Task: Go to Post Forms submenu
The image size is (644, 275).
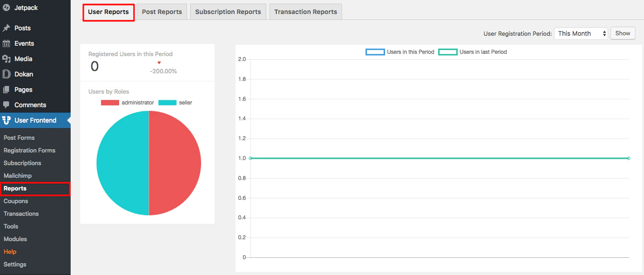Action: [19, 137]
